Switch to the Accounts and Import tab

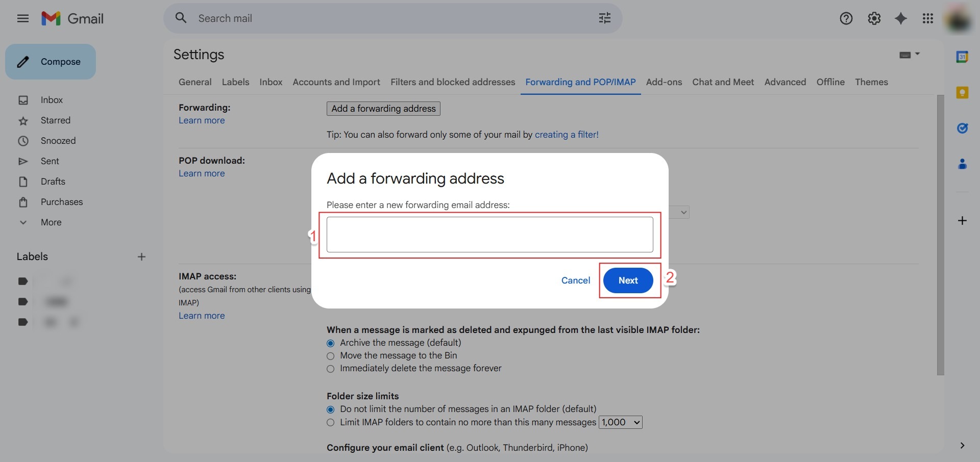tap(336, 82)
